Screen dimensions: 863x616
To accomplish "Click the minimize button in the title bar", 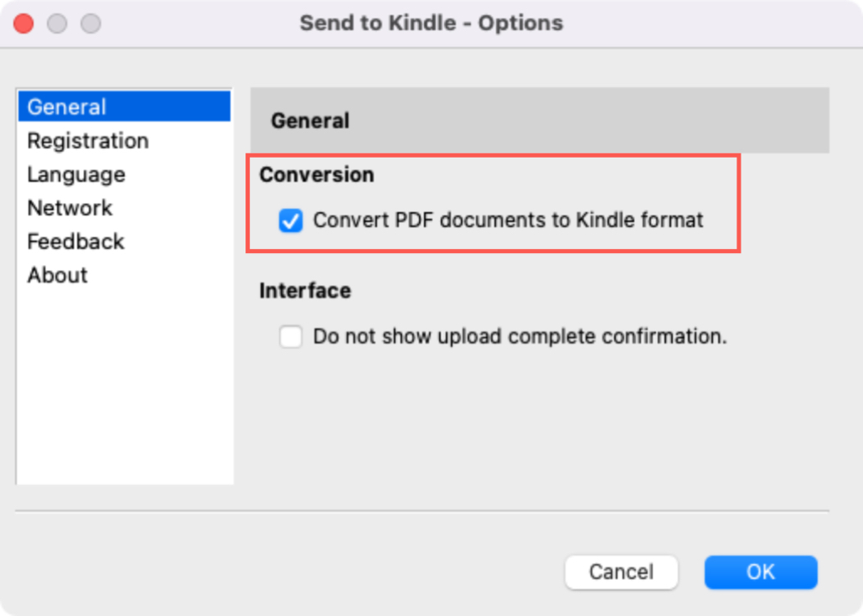I will coord(57,23).
